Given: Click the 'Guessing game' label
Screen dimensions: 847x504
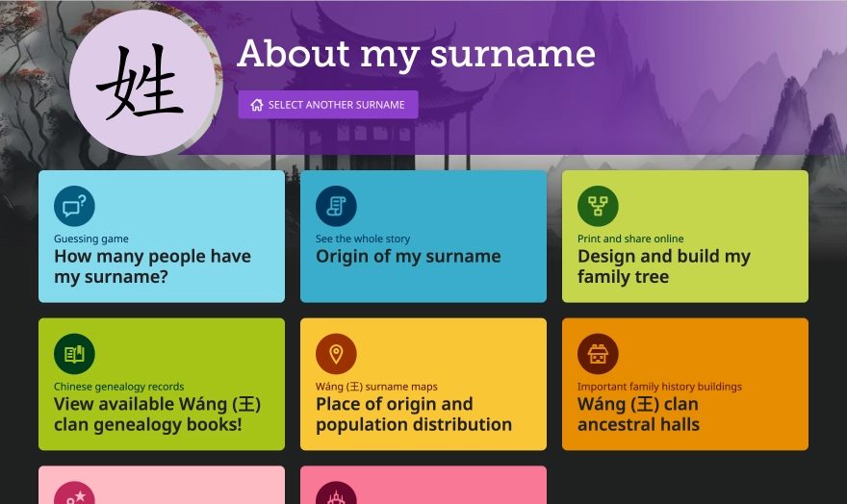Looking at the screenshot, I should [x=91, y=239].
